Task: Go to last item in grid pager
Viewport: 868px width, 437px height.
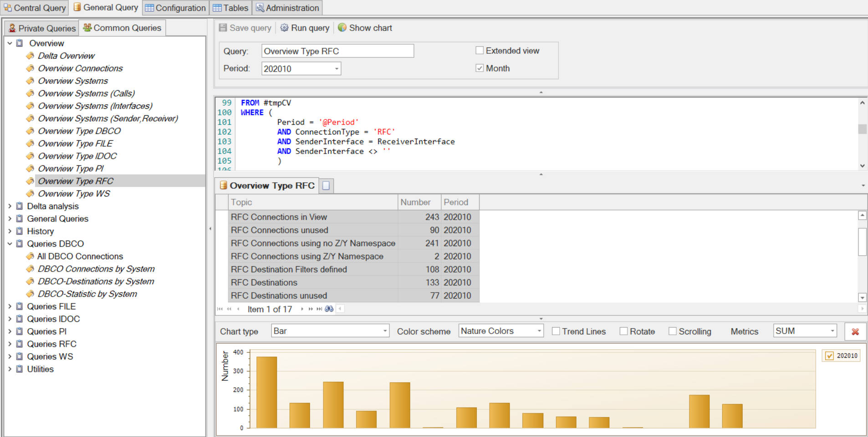Action: coord(319,309)
